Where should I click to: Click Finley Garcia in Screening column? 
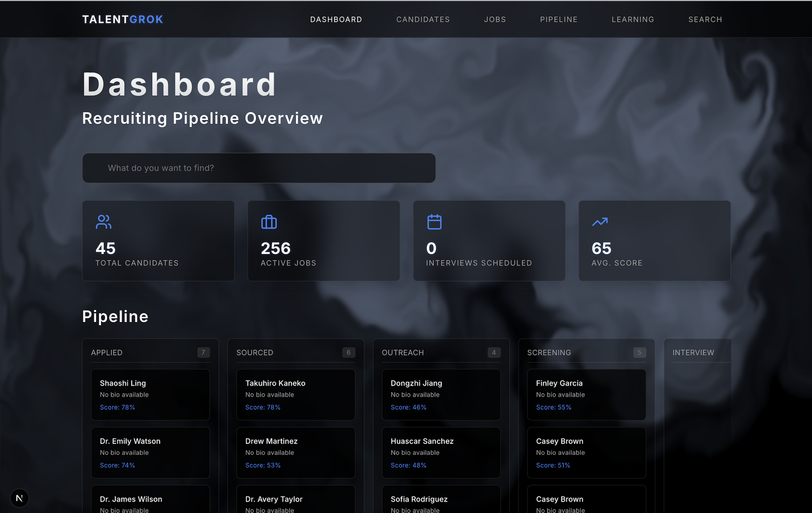tap(586, 394)
